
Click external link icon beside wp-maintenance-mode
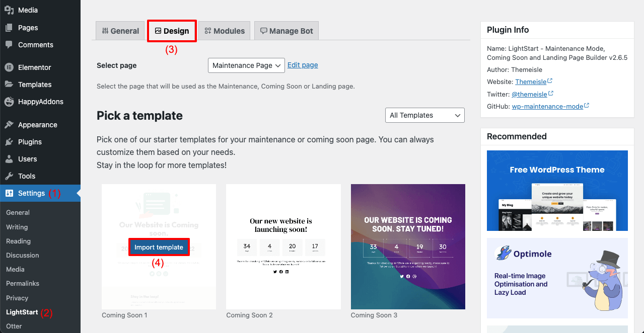587,106
